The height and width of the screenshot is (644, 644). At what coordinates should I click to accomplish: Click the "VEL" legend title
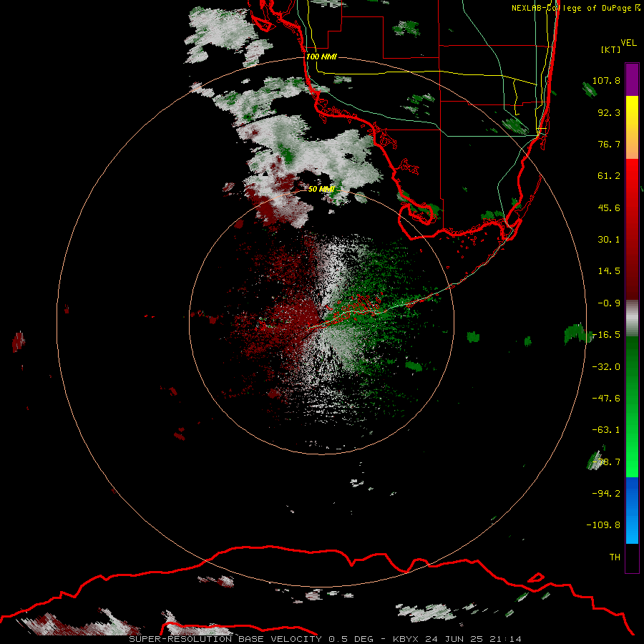click(x=628, y=42)
